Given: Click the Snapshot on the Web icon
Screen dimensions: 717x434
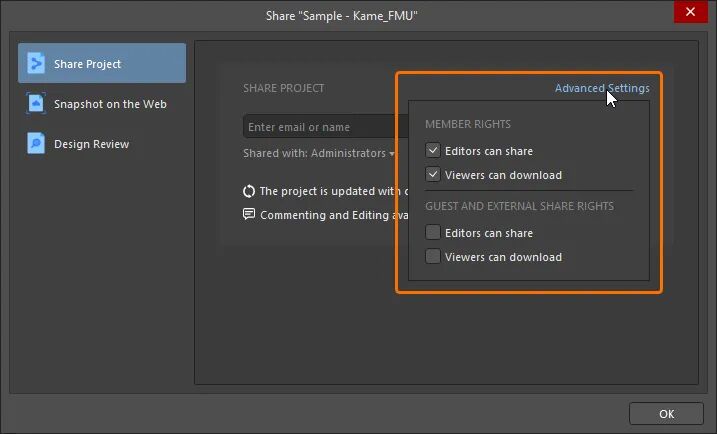Looking at the screenshot, I should (x=36, y=103).
